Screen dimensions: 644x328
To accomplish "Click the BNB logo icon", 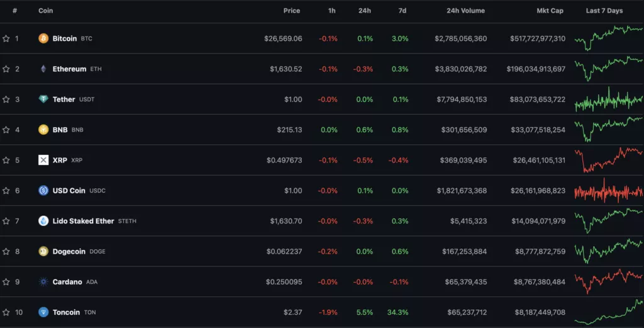I will tap(43, 130).
